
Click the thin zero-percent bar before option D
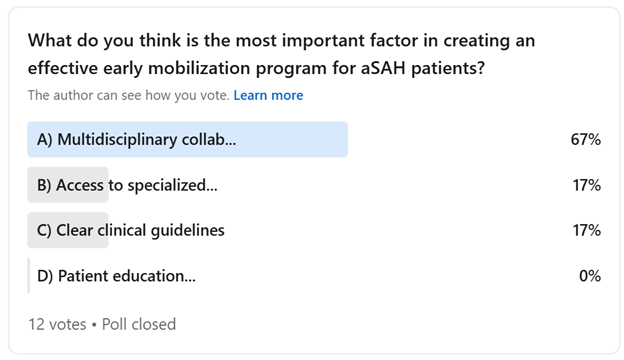29,276
